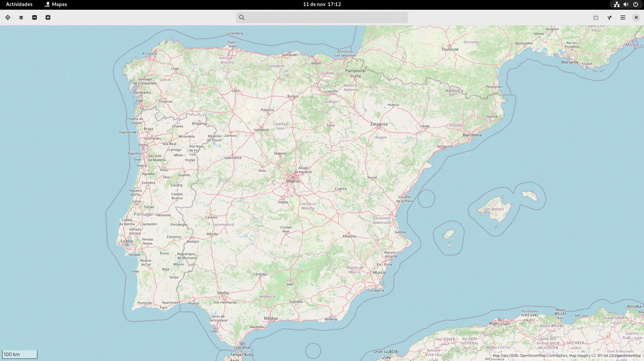Click Barcelona on the map
This screenshot has width=644, height=361.
[x=472, y=135]
